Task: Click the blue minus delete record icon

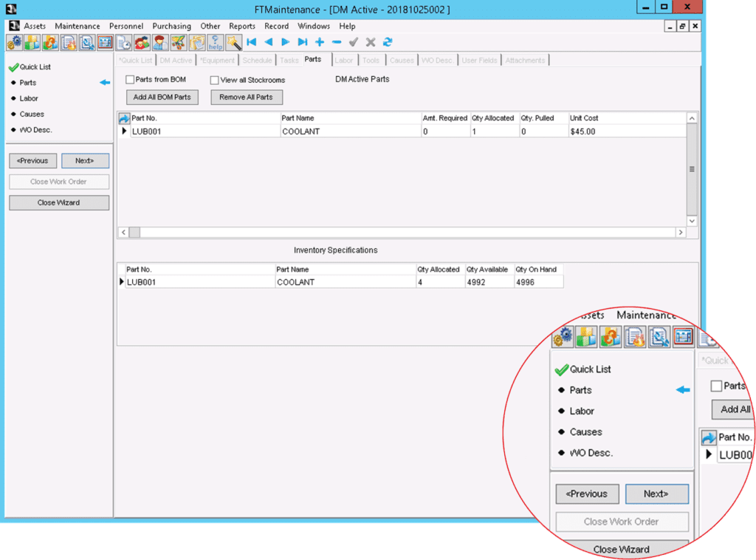Action: 337,42
